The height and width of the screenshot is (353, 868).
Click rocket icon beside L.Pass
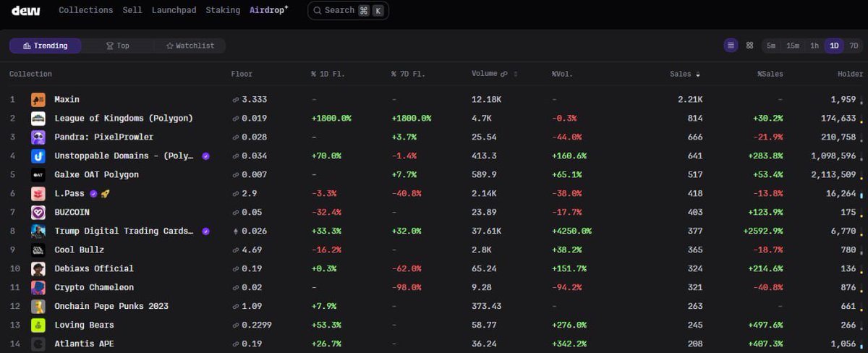pos(106,194)
